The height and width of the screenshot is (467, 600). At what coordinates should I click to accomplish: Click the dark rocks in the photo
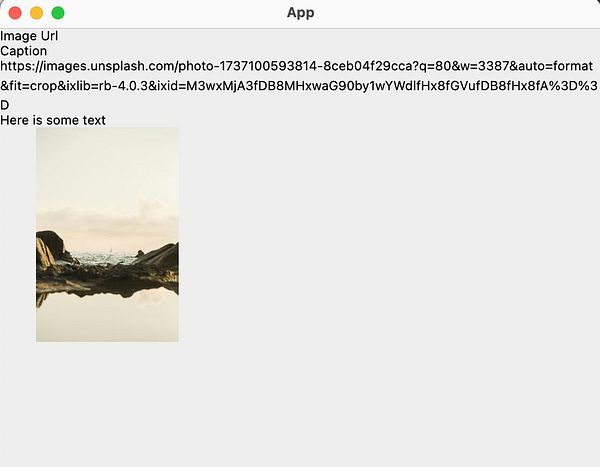point(107,274)
